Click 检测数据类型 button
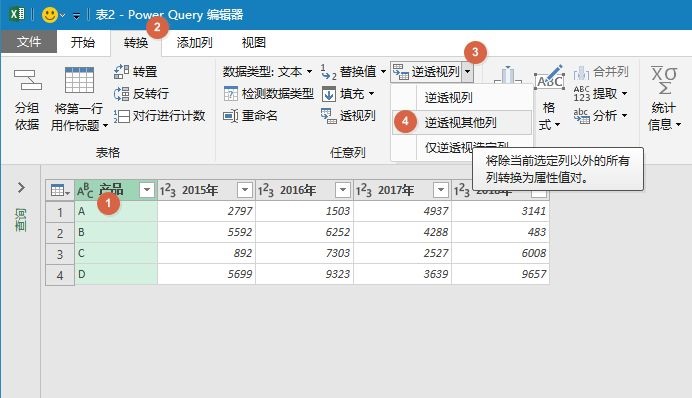Viewport: 692px width, 398px height. click(268, 94)
